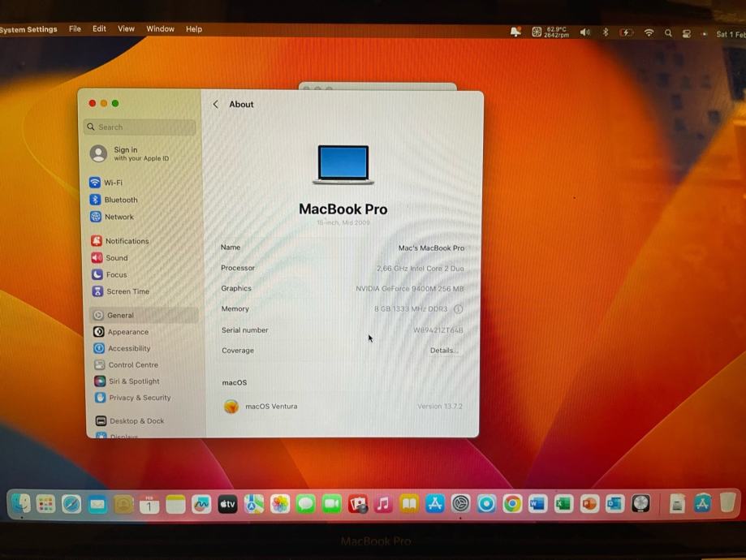Click the NVIDIA GeForce 9400M graphics value
This screenshot has width=746, height=560.
click(x=410, y=289)
